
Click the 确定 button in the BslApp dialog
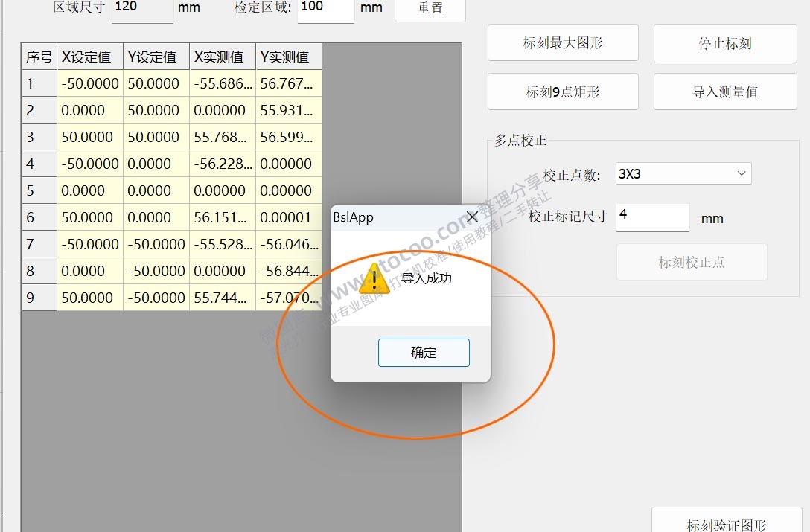pos(423,352)
